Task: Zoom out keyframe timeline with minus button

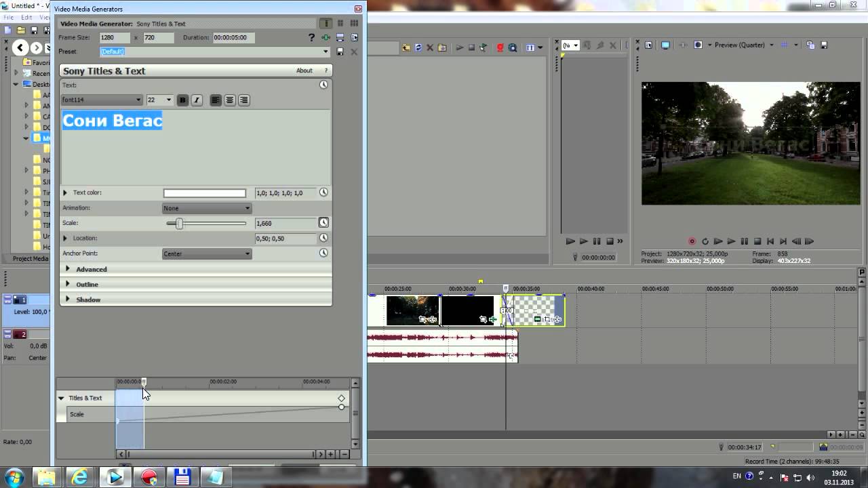Action: [x=344, y=454]
